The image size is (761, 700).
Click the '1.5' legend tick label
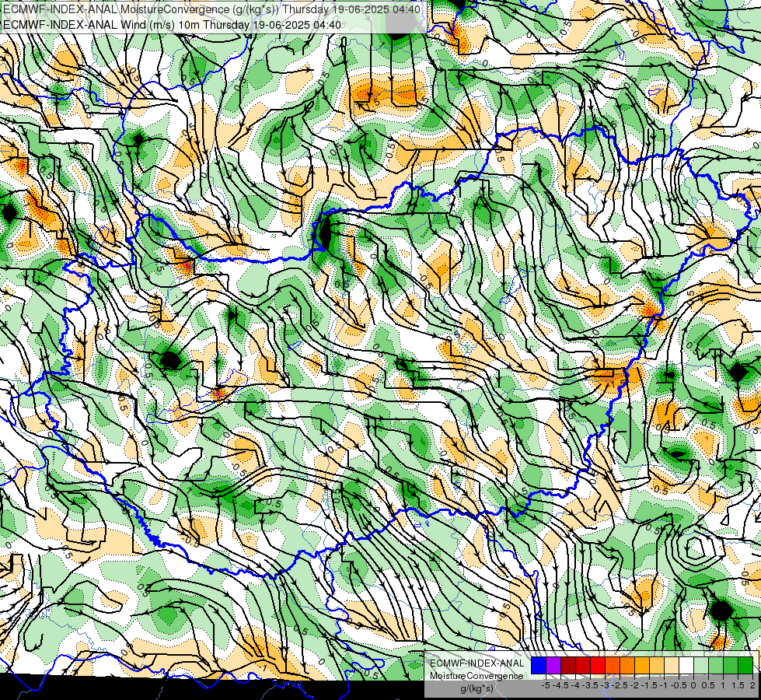coord(738,685)
